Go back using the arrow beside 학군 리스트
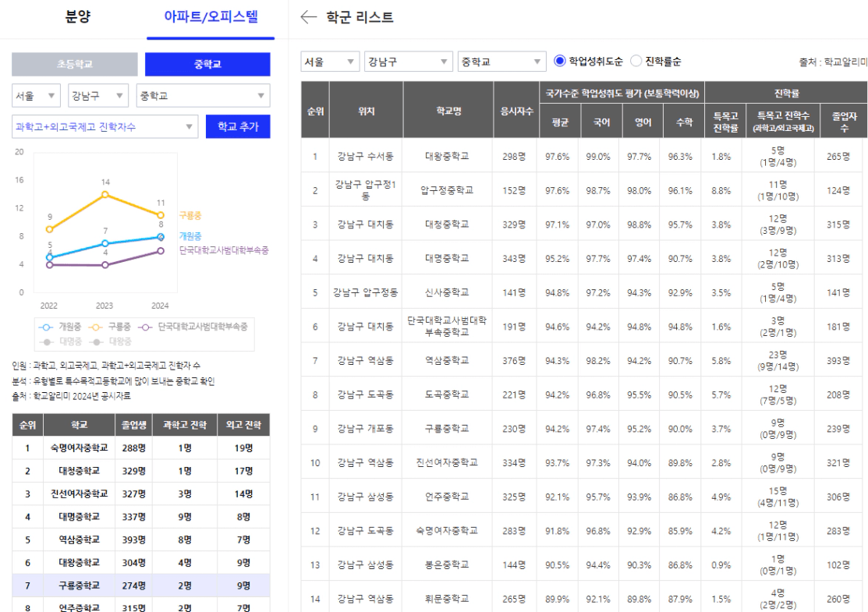The width and height of the screenshot is (868, 612). click(x=308, y=17)
